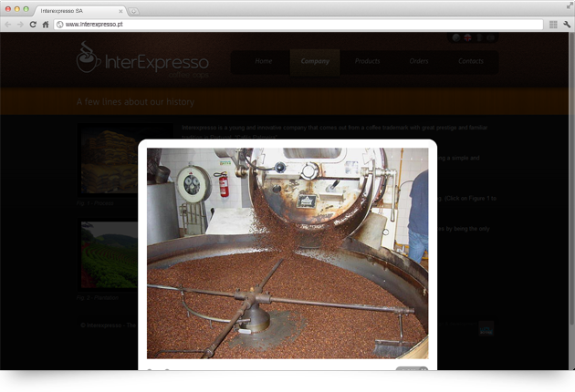Click the site globe icon in address bar
This screenshot has width=575, height=392.
pos(59,25)
